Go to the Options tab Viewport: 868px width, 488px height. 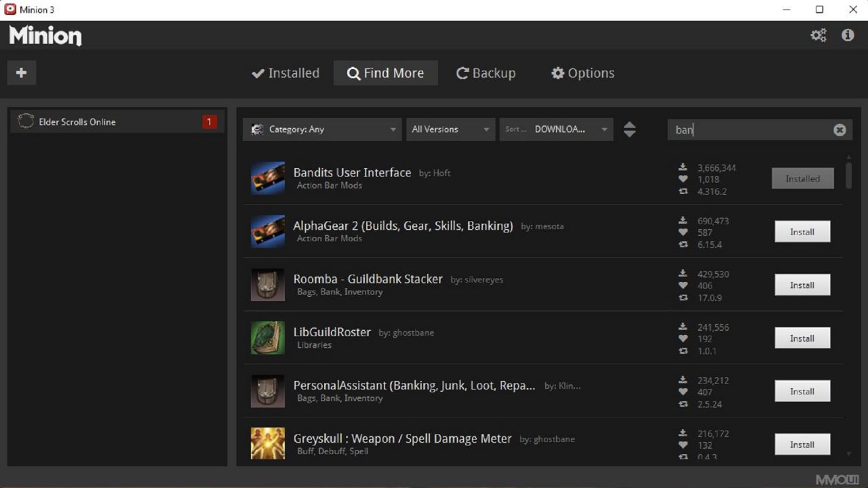tap(582, 73)
